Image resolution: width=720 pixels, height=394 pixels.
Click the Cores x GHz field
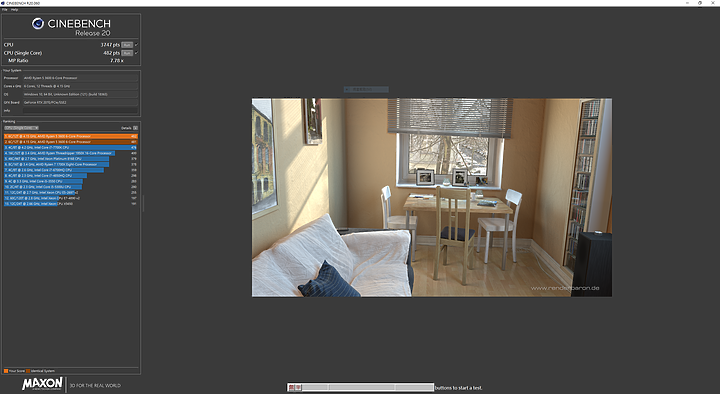80,86
